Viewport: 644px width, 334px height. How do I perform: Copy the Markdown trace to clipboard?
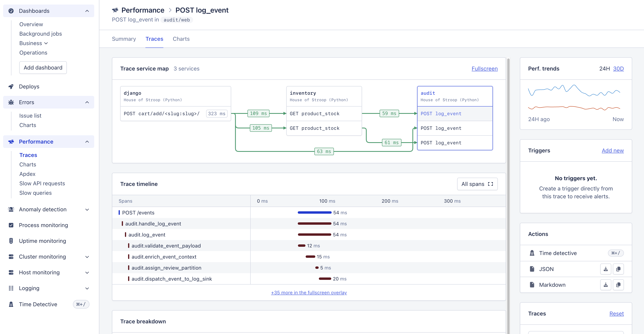[618, 285]
